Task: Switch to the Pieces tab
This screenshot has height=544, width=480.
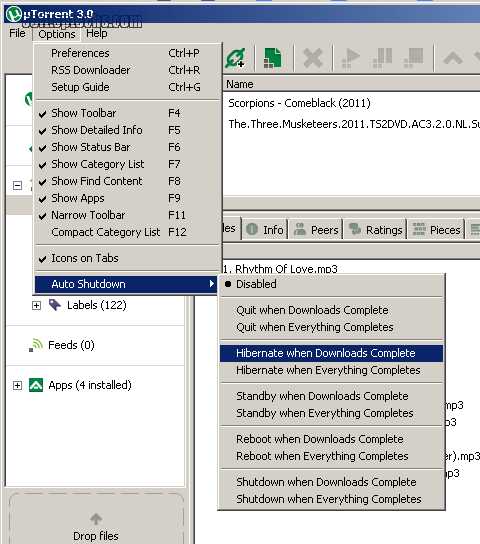Action: point(436,229)
